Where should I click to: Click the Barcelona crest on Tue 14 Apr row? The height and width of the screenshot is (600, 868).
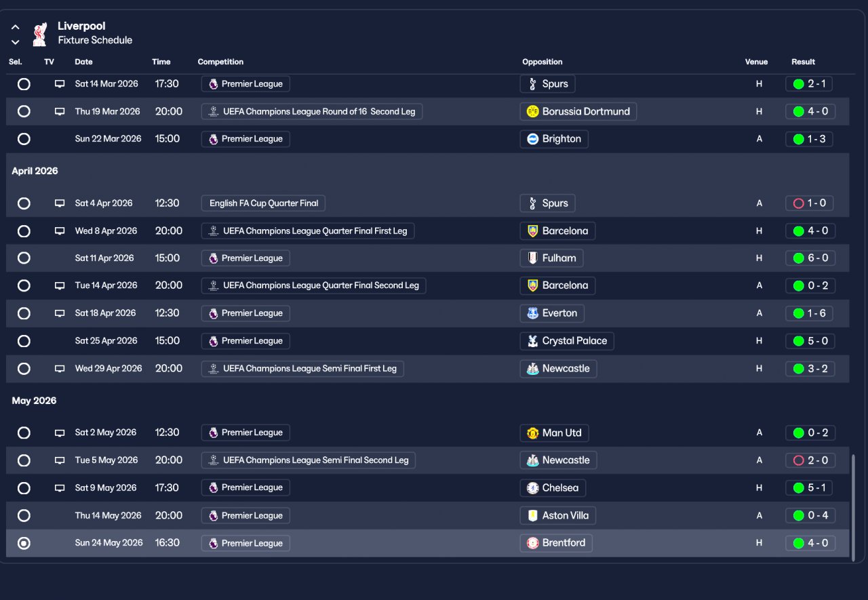(x=533, y=285)
